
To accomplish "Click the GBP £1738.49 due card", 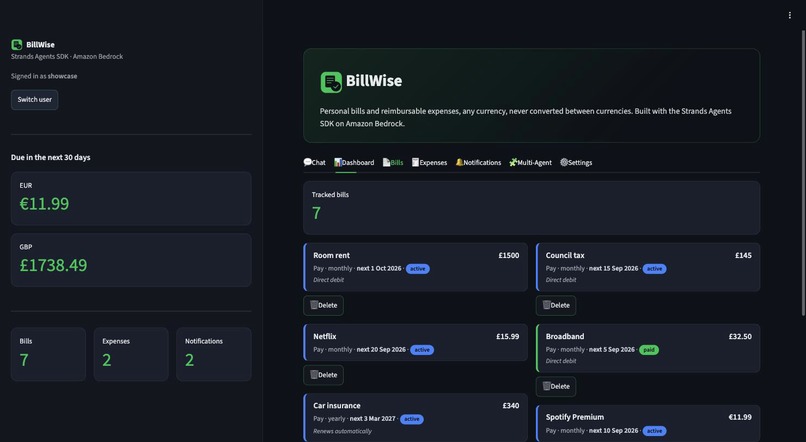I will coord(131,260).
